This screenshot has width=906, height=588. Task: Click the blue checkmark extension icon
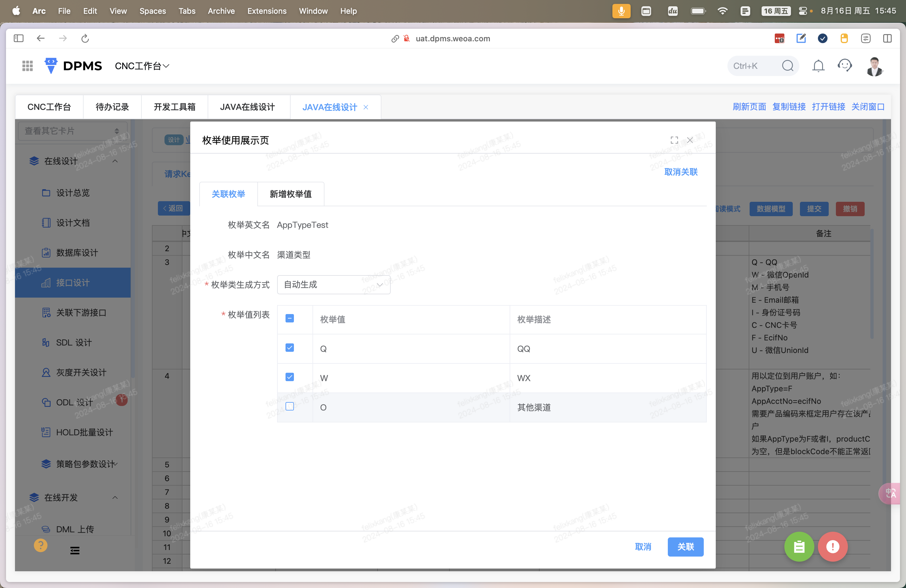tap(823, 38)
